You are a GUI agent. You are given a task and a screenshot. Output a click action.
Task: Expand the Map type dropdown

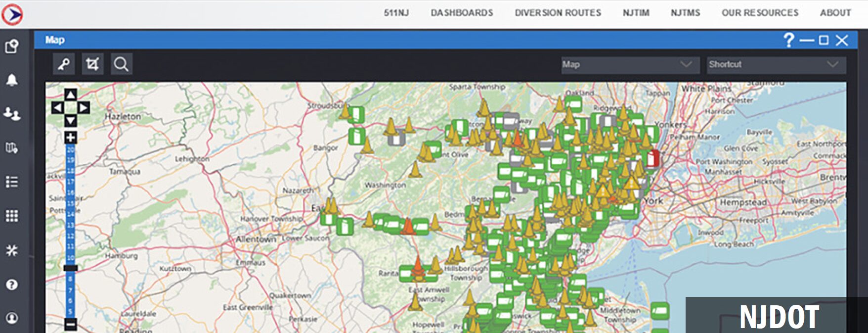630,64
